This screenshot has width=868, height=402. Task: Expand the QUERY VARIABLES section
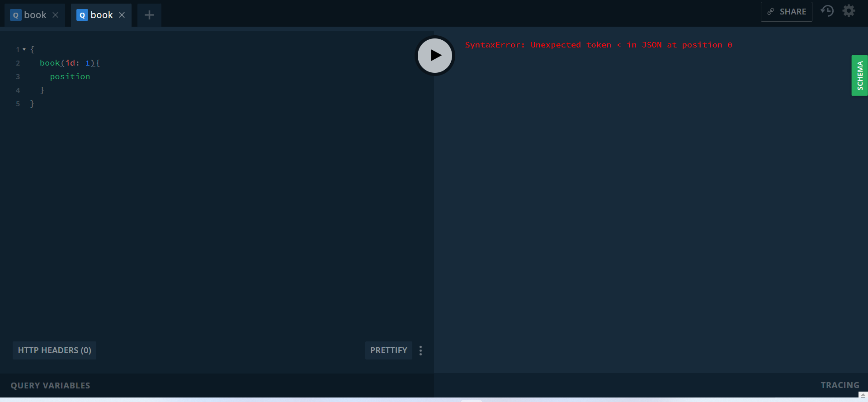51,386
